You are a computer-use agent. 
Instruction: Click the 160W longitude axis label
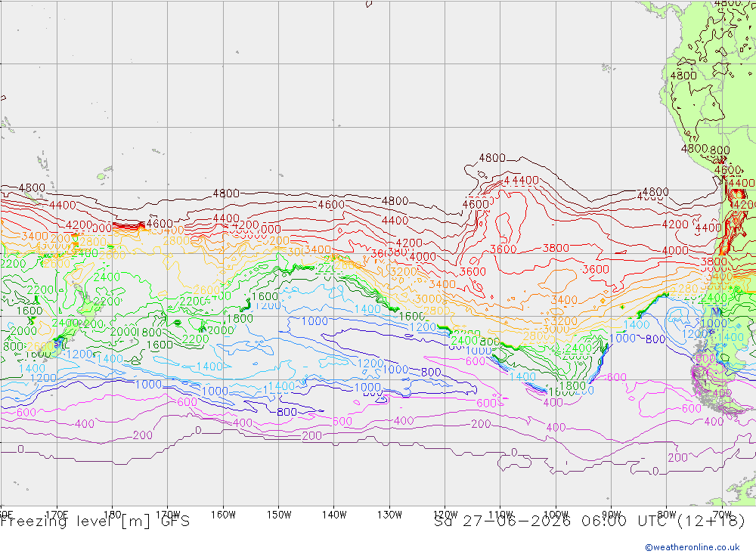tap(223, 515)
